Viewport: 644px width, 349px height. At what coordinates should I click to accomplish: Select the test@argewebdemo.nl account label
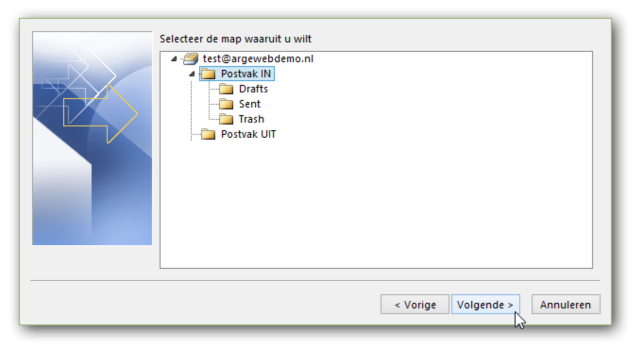tap(258, 59)
